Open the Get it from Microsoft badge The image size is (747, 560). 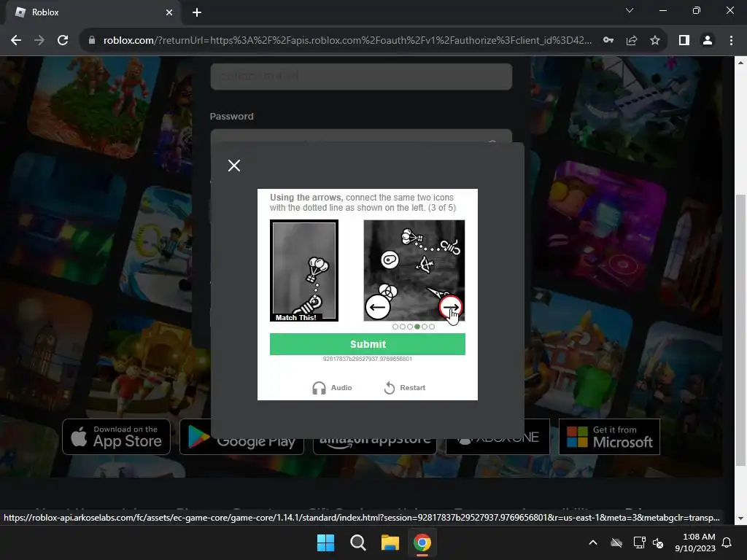coord(609,437)
